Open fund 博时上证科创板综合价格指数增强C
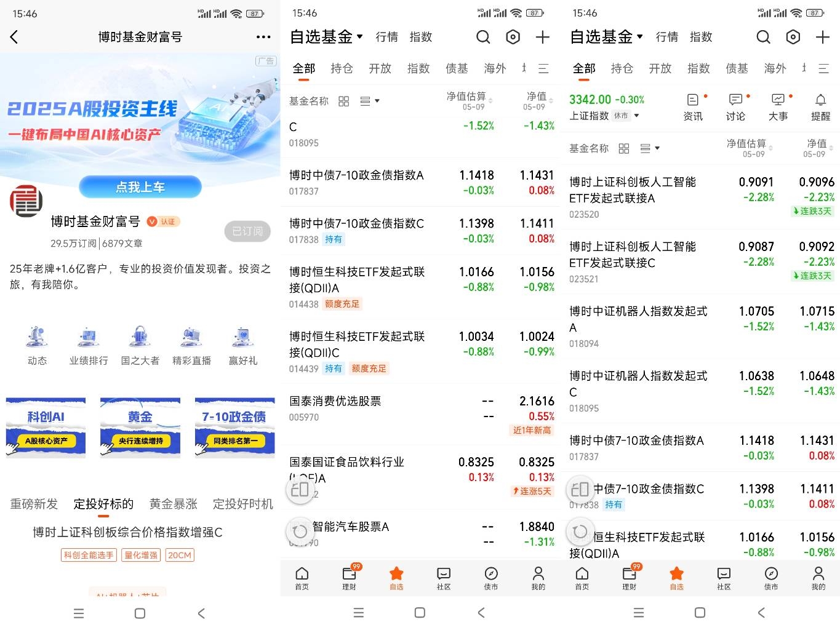 point(128,532)
